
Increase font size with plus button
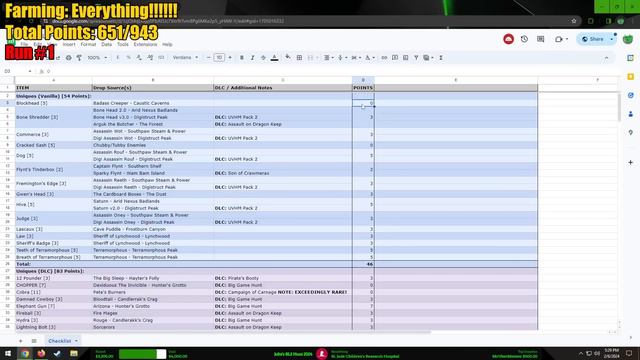tap(230, 58)
